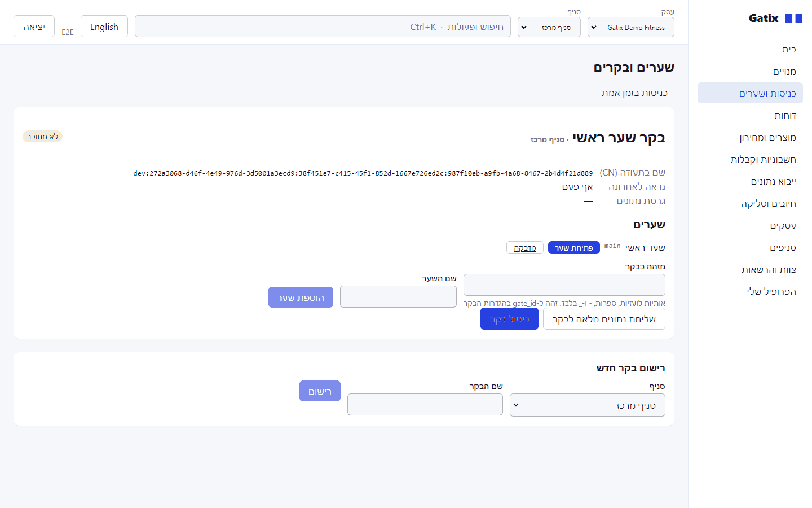Click the רישום button
This screenshot has width=812, height=508.
[320, 391]
